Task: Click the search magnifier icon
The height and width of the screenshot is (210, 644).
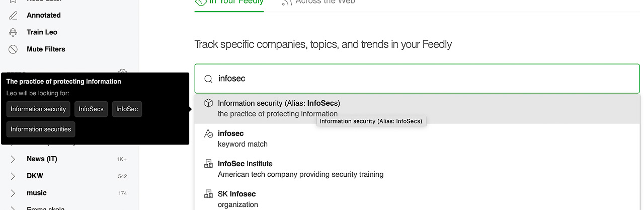Action: [x=208, y=79]
